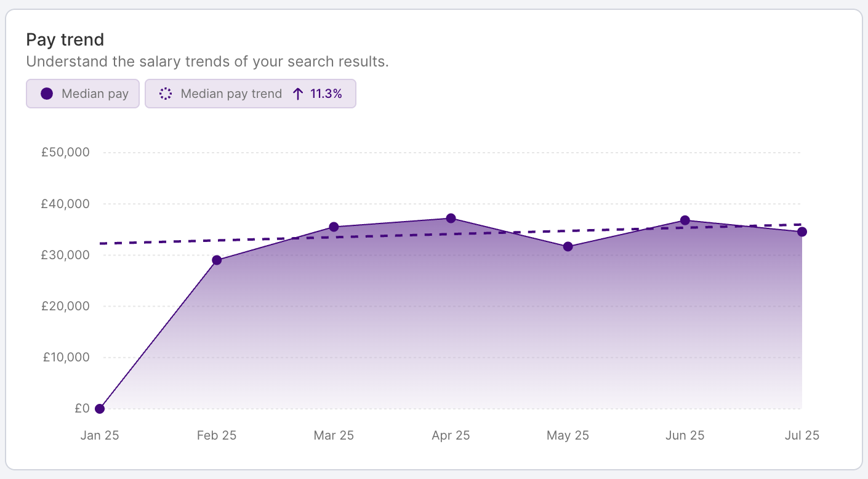Click the 11.3% trend value
Screen dimensions: 868x479
click(x=326, y=94)
